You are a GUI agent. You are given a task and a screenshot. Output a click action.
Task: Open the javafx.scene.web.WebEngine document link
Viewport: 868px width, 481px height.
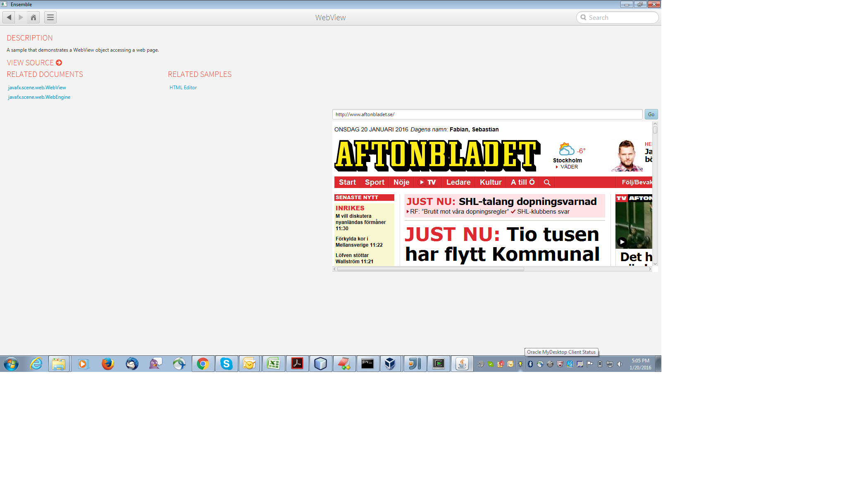[39, 97]
